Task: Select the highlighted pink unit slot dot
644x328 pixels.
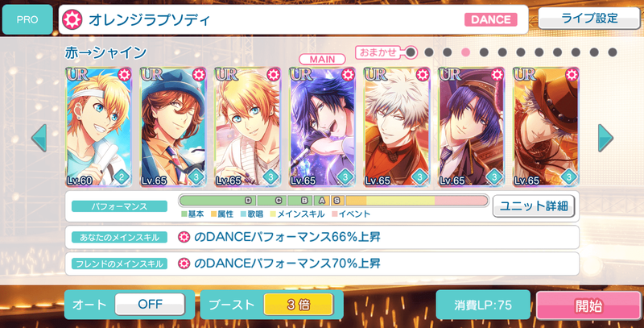Action: click(x=466, y=52)
